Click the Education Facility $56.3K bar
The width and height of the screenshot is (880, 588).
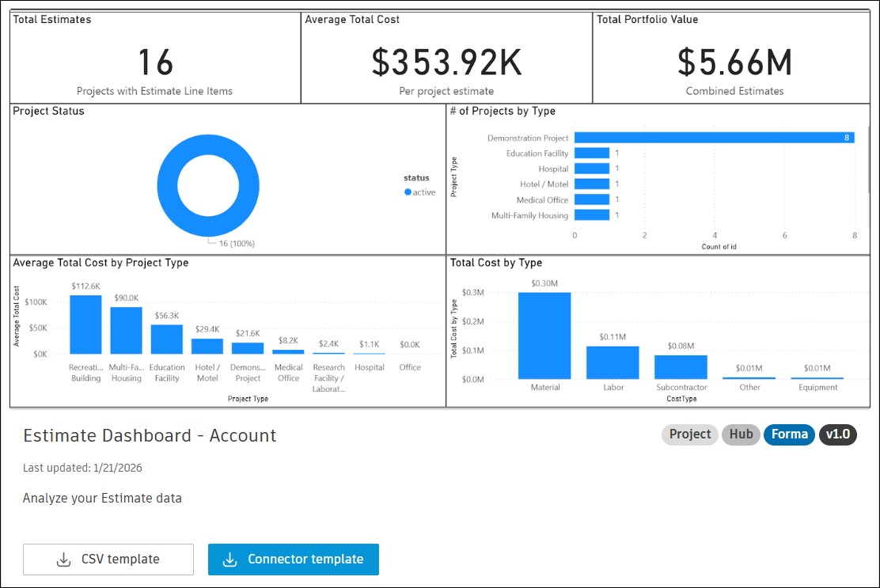click(x=167, y=340)
